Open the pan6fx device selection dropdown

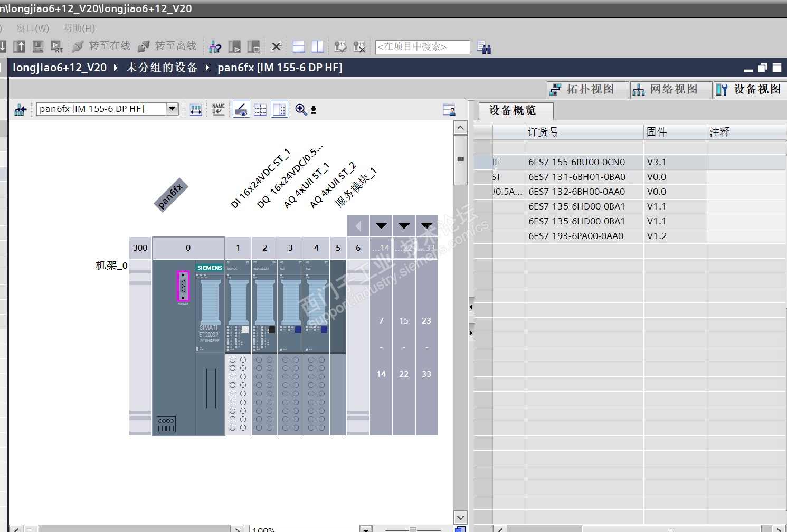click(x=172, y=109)
